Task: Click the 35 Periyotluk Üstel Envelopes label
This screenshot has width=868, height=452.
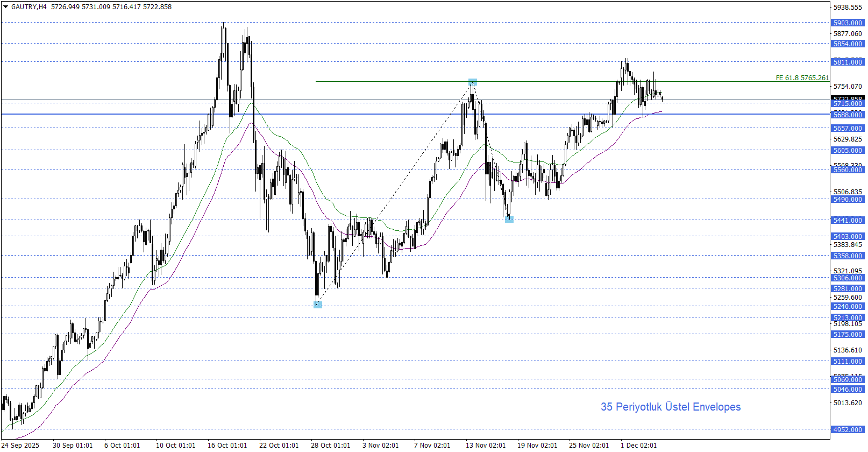Action: coord(671,407)
